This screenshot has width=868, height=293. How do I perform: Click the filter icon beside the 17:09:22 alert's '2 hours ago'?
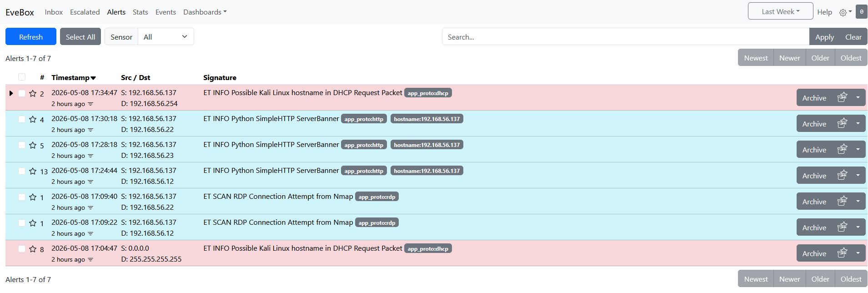pos(90,234)
